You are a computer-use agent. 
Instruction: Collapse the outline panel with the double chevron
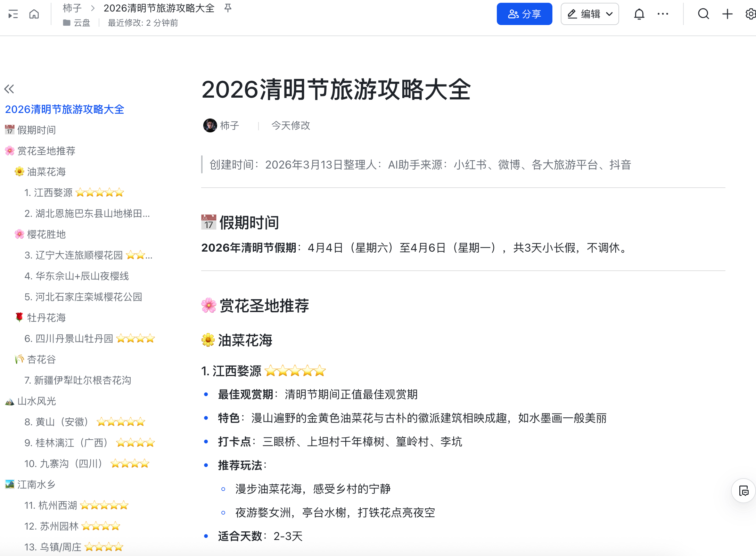click(9, 89)
